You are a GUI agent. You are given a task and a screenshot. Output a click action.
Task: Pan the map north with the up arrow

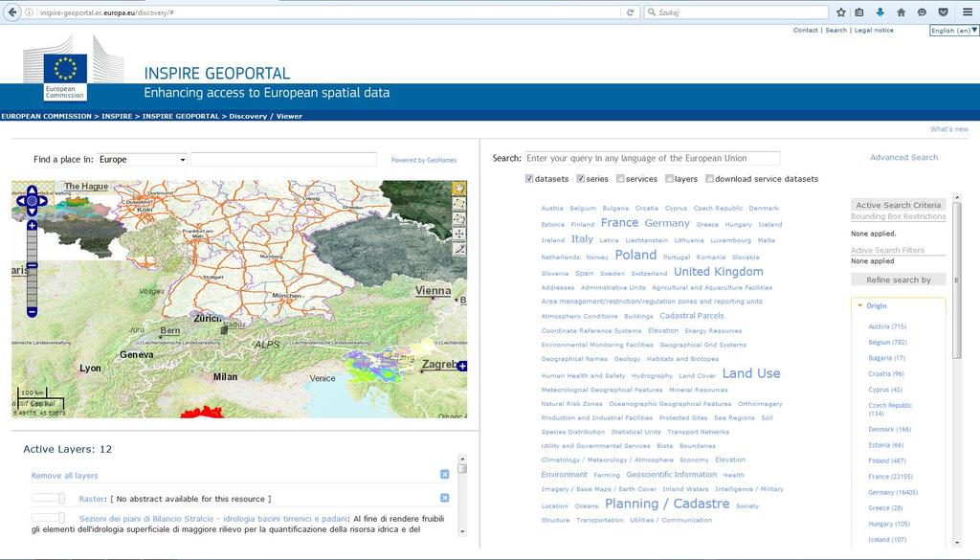coord(32,190)
